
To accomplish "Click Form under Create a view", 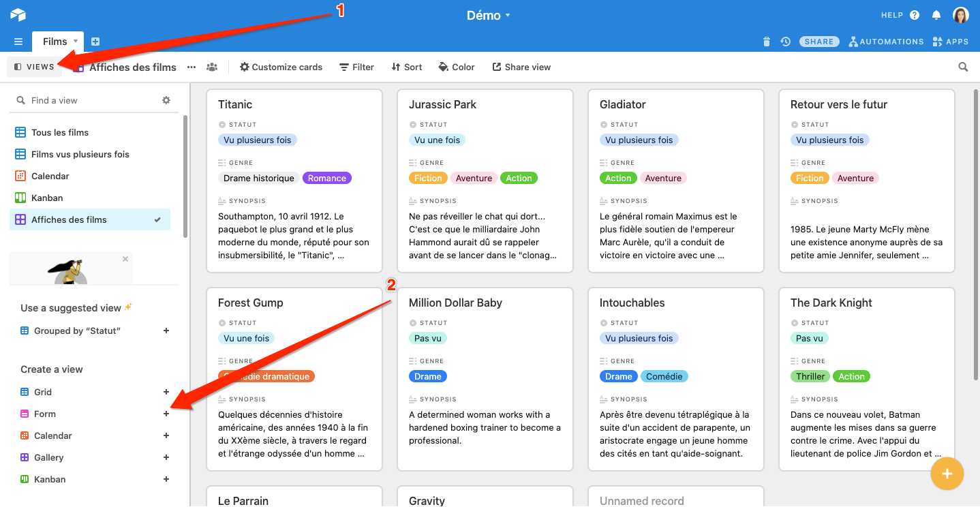I will point(45,414).
